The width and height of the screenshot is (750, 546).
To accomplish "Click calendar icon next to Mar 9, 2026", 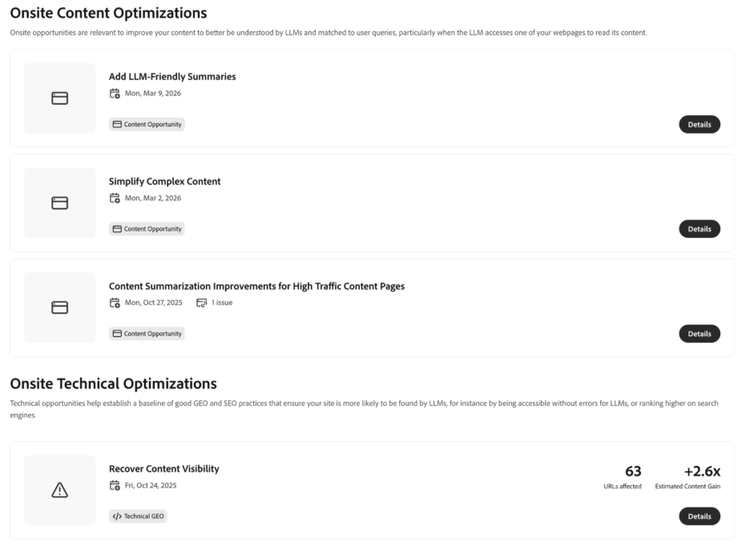I will click(x=115, y=94).
